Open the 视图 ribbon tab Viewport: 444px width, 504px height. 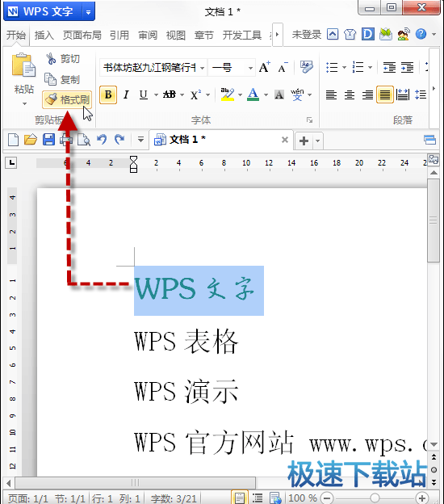176,35
